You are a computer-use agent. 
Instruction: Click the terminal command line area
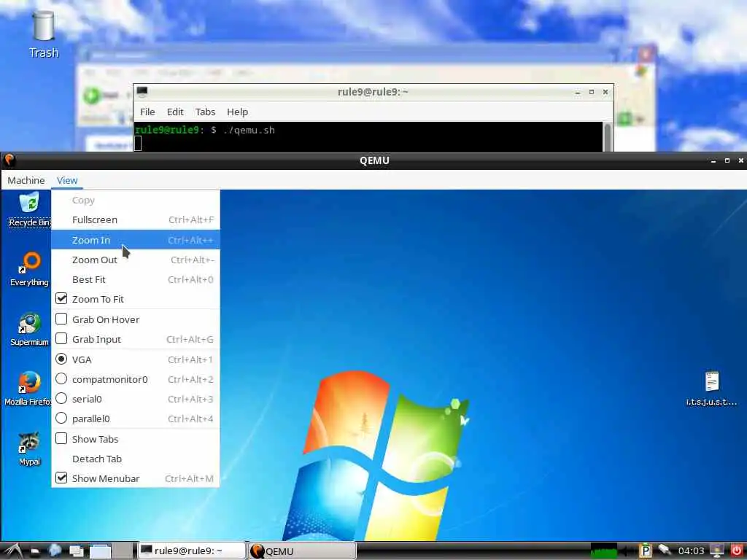coord(368,136)
